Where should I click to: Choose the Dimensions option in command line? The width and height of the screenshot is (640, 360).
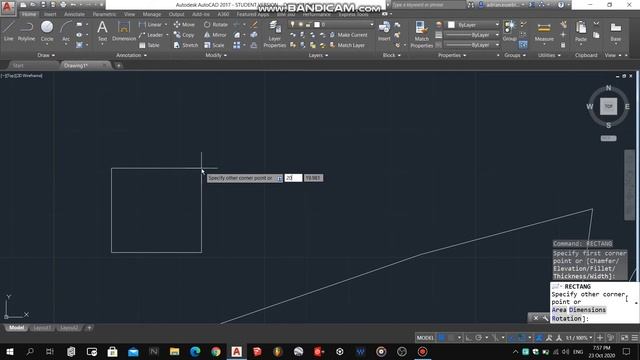coord(587,310)
